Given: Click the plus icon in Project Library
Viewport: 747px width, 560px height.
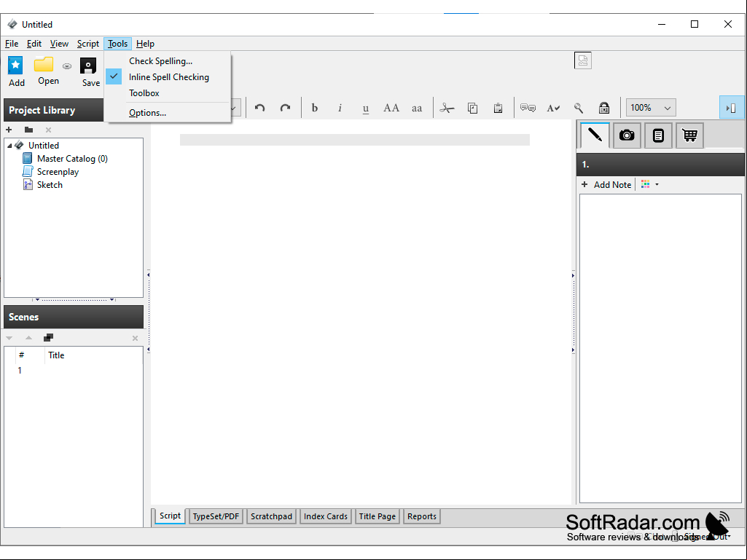Looking at the screenshot, I should pos(9,130).
